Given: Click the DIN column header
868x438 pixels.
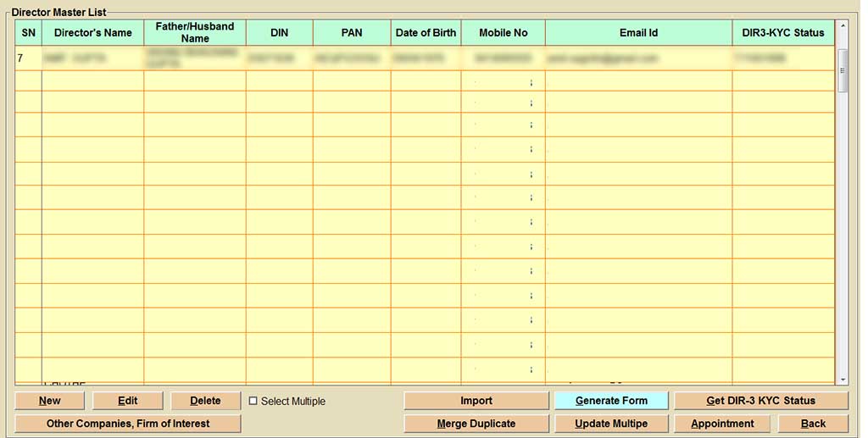Looking at the screenshot, I should click(x=279, y=33).
